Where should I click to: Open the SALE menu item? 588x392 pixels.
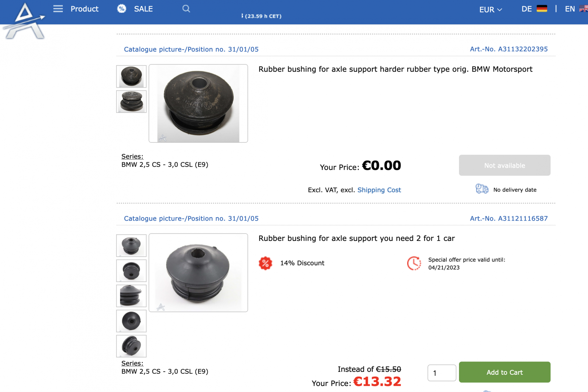[143, 9]
